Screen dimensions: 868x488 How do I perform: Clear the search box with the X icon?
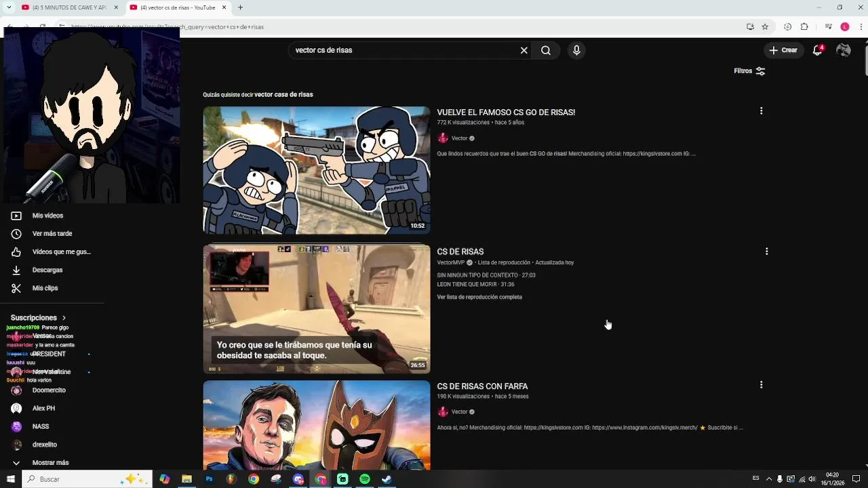(x=524, y=50)
